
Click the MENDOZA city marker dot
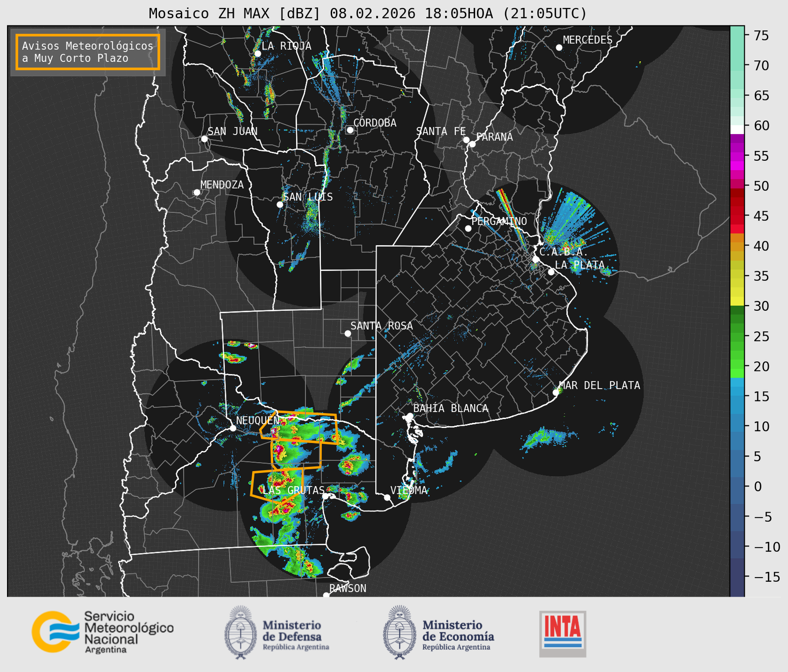click(197, 193)
